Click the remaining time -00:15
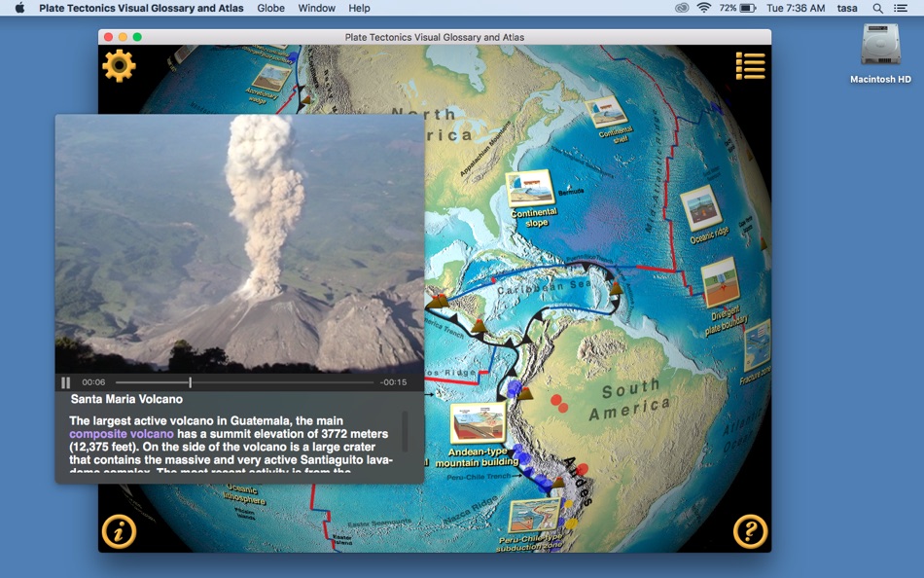Screen dimensions: 924x578 [393, 382]
